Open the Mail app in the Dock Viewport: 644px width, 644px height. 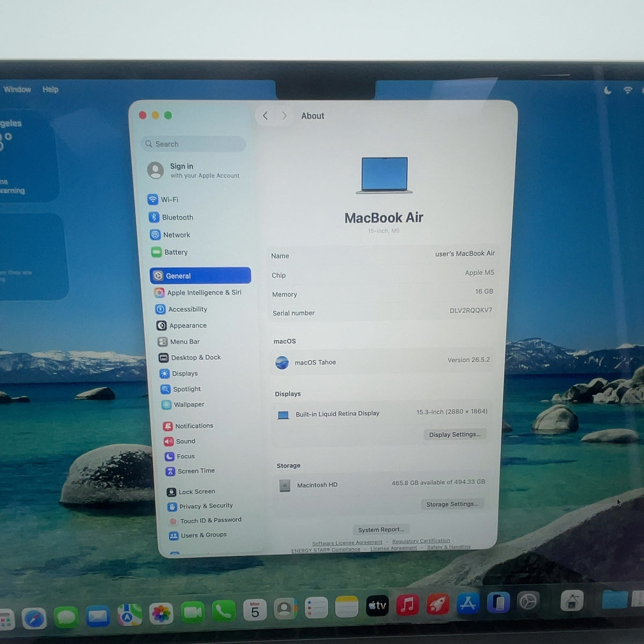tap(98, 616)
